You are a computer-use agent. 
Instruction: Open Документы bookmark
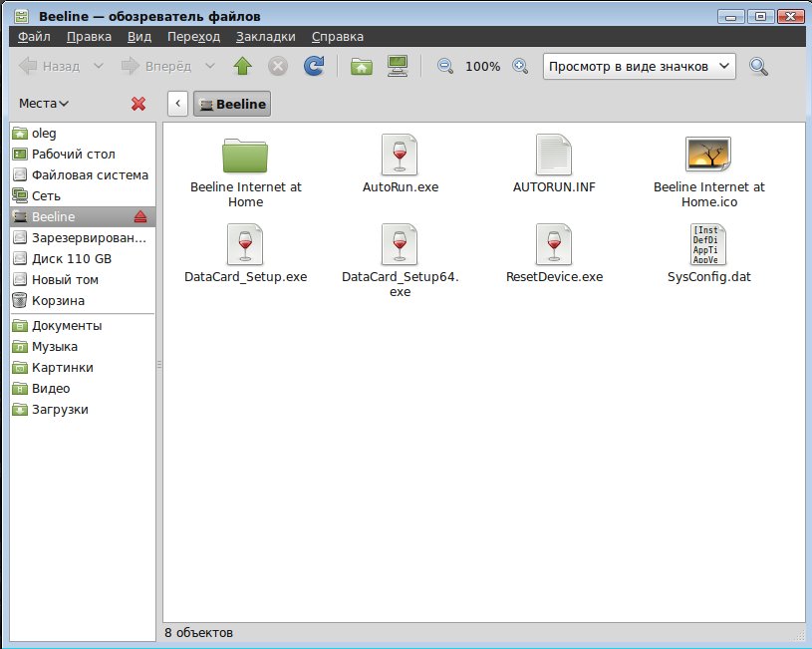(83, 326)
